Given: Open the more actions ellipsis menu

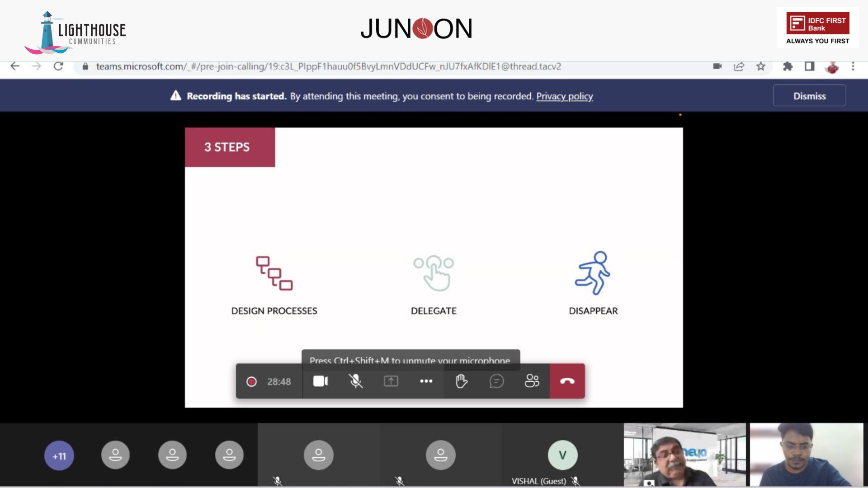Looking at the screenshot, I should [426, 381].
